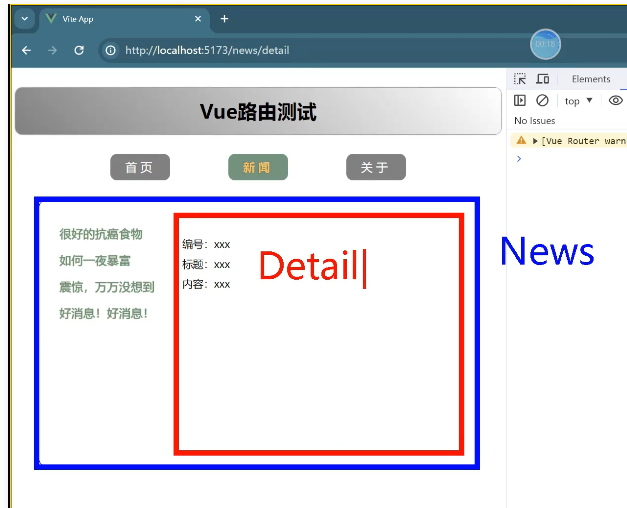Expand the Vue Router warn message
Image resolution: width=627 pixels, height=508 pixels.
(535, 141)
